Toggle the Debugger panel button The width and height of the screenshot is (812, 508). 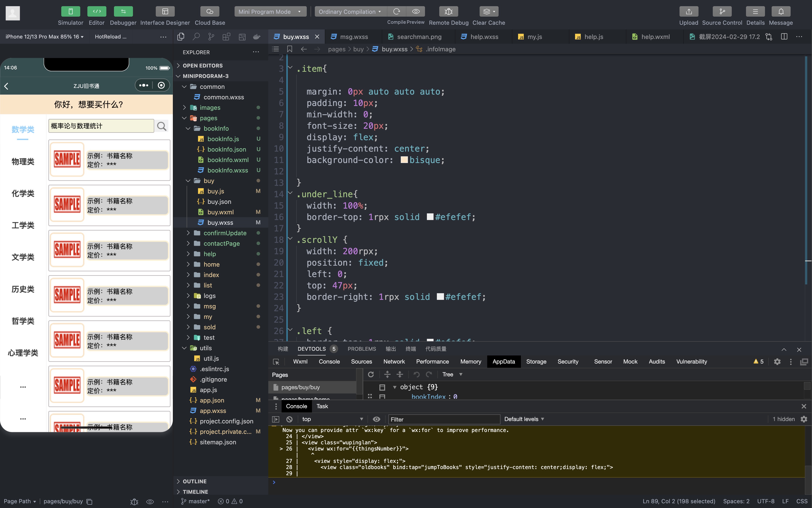[123, 11]
